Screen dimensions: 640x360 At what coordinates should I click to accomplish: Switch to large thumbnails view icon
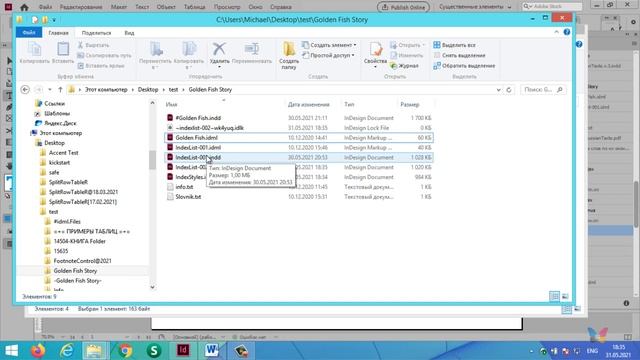click(x=565, y=296)
